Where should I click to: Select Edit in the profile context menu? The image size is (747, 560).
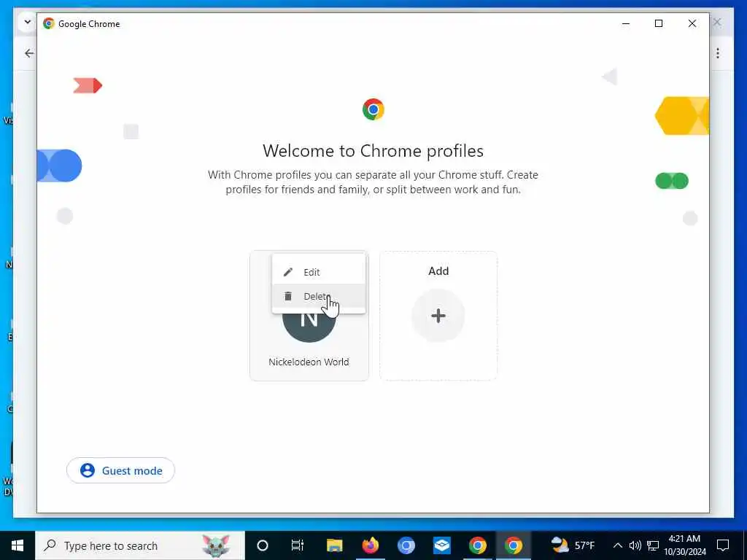[x=318, y=272]
